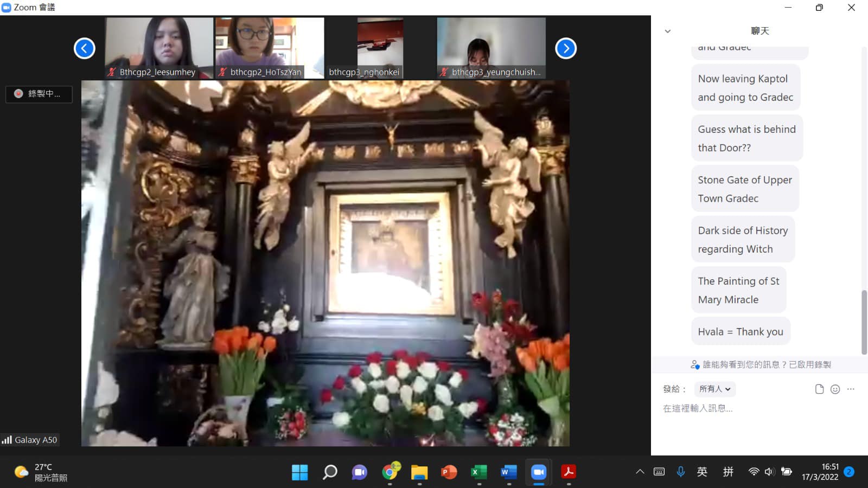Viewport: 868px width, 488px height.
Task: Click the chat scrollbar thumb
Action: [864, 323]
